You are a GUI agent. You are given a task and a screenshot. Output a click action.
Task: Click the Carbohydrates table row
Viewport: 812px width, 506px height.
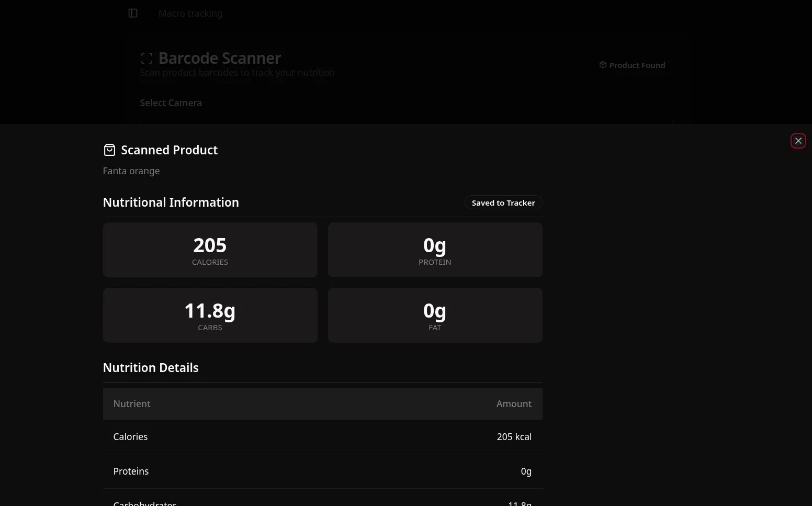click(322, 501)
